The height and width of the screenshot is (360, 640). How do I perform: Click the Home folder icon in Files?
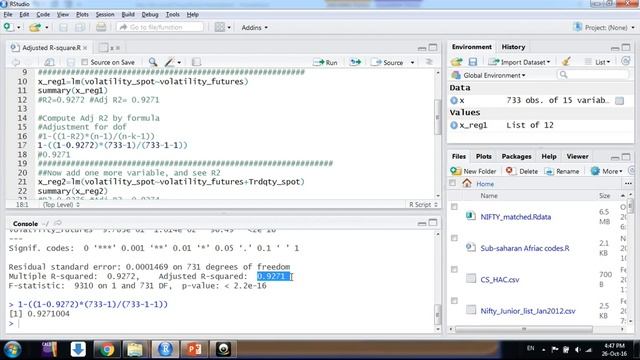(x=467, y=183)
